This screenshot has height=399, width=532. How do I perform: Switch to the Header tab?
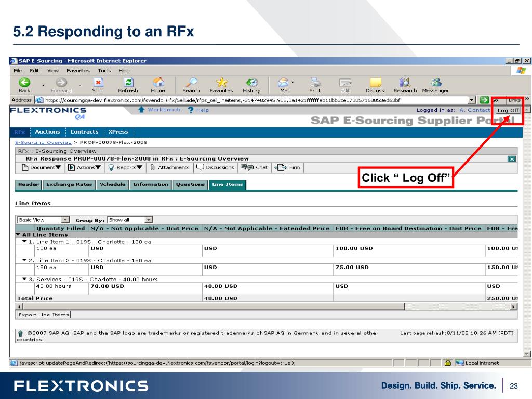tap(29, 184)
